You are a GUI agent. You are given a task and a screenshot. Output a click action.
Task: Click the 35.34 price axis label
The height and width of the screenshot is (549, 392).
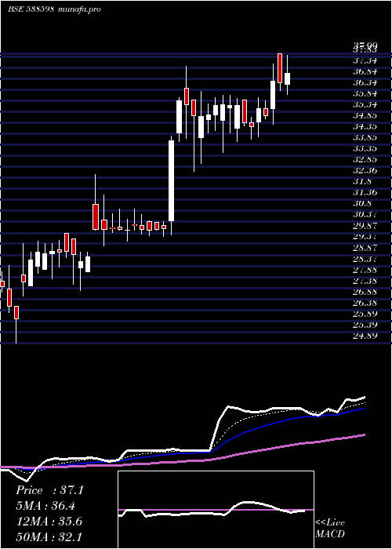[365, 104]
